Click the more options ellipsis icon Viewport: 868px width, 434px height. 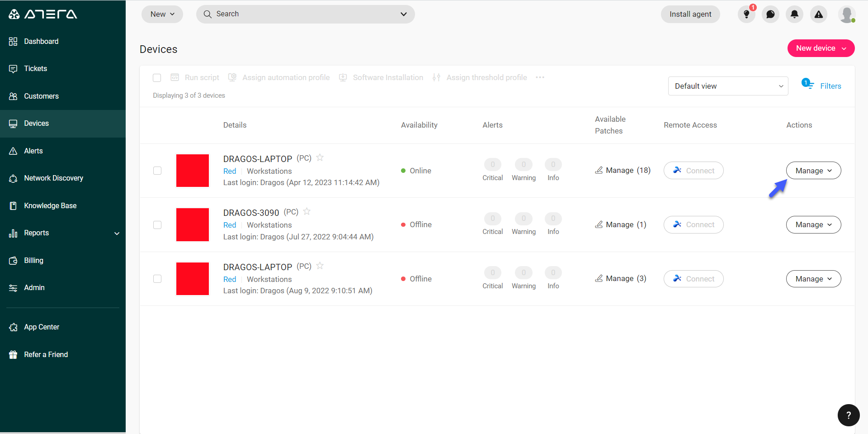[x=540, y=77]
